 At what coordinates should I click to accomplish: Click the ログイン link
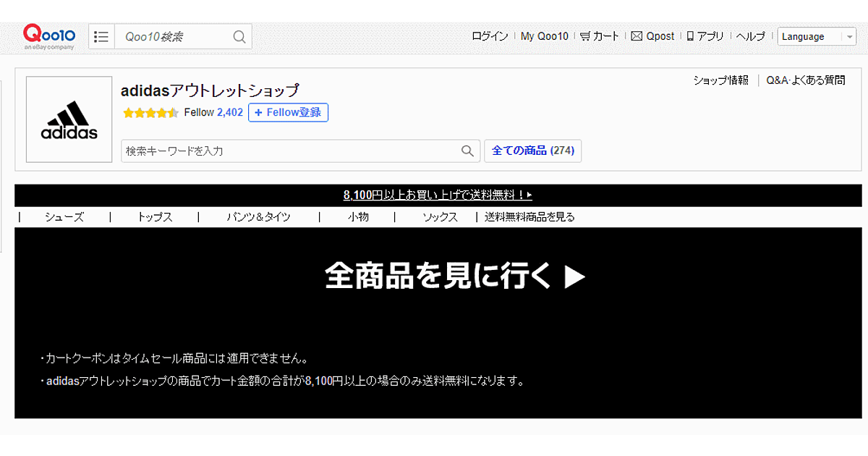pyautogui.click(x=490, y=36)
